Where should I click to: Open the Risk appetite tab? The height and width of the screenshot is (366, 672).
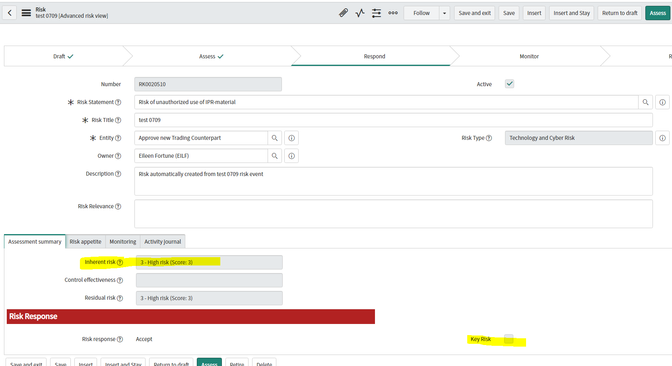[85, 242]
